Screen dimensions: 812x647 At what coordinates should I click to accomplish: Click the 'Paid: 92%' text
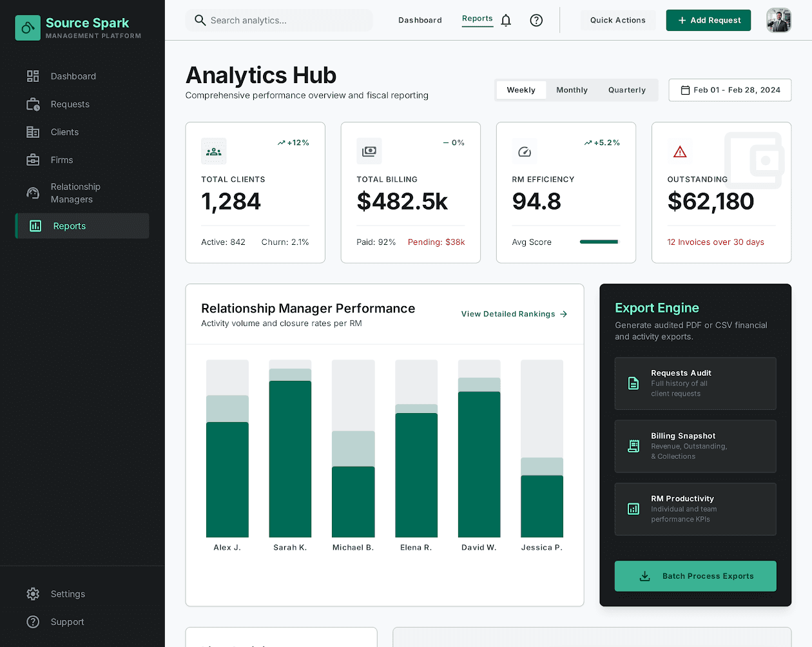pos(376,242)
